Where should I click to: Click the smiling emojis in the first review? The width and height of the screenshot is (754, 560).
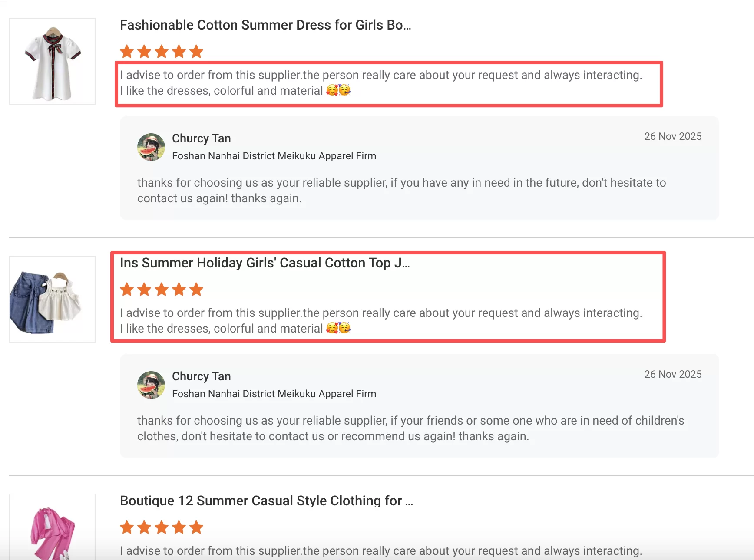pos(338,90)
